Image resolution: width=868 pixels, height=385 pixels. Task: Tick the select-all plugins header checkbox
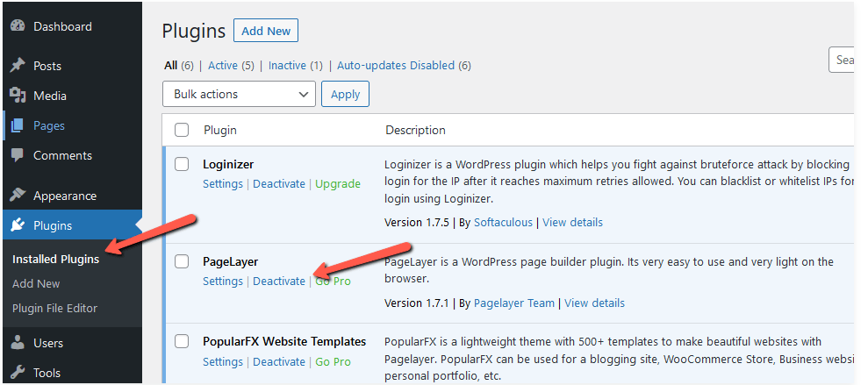[182, 130]
